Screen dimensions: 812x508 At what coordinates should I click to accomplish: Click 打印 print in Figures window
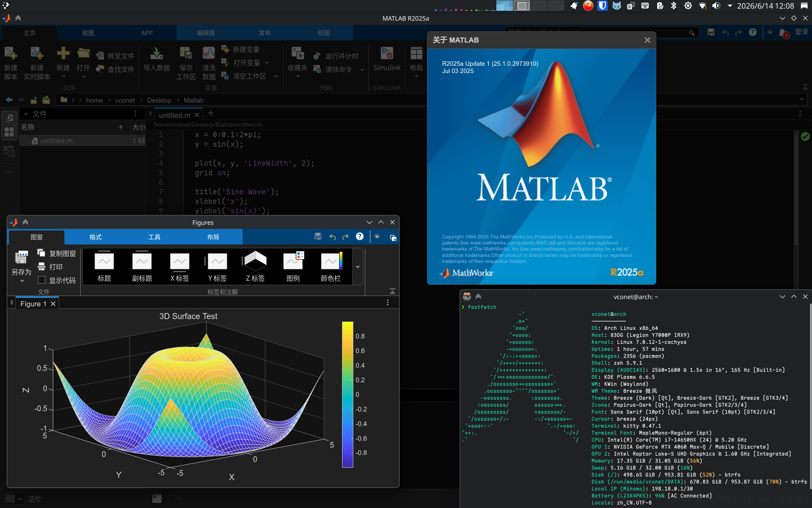[50, 267]
